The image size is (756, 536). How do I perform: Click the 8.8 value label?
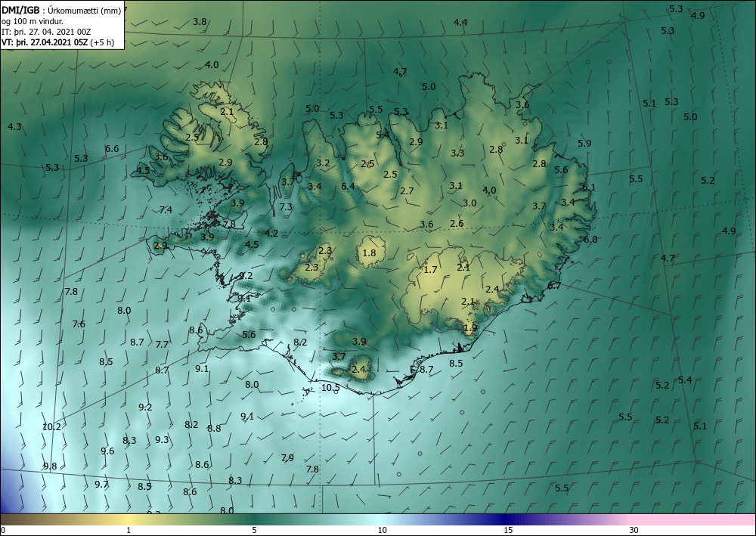[214, 428]
